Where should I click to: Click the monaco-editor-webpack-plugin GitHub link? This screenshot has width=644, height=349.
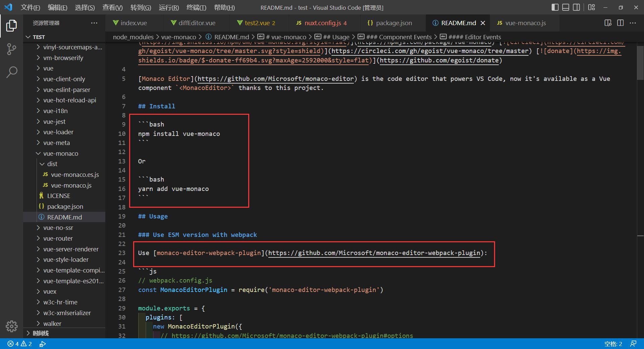[x=374, y=253]
